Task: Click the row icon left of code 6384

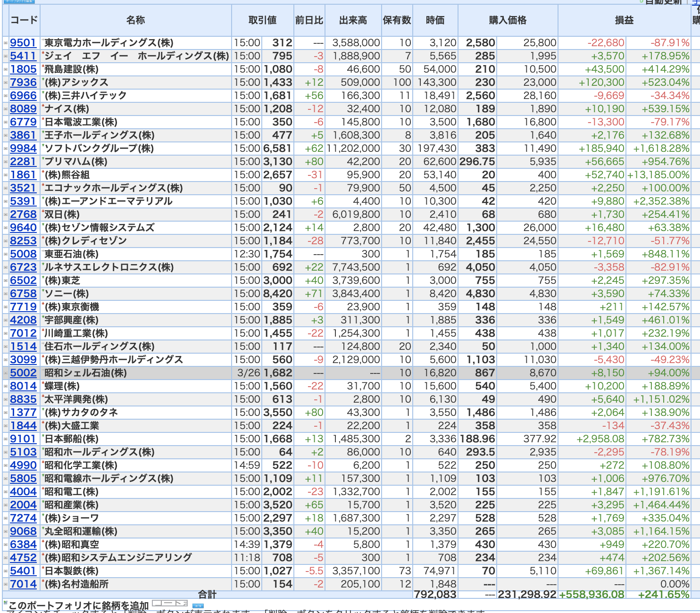Action: (x=6, y=545)
